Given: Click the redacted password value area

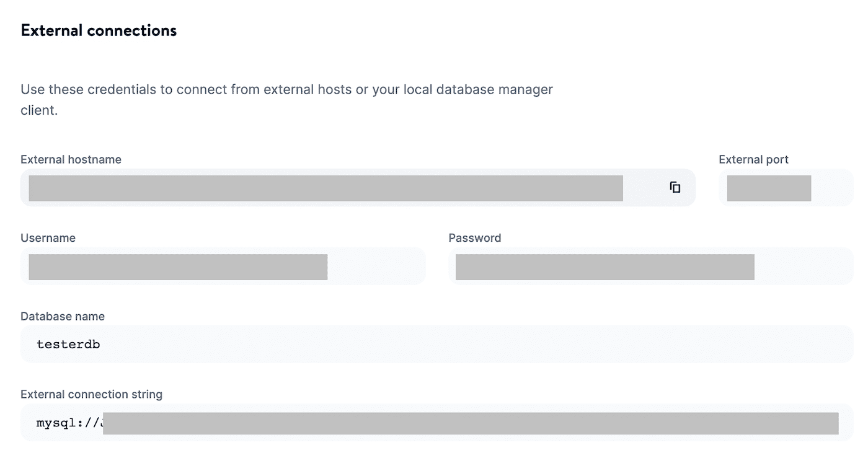Looking at the screenshot, I should coord(604,267).
